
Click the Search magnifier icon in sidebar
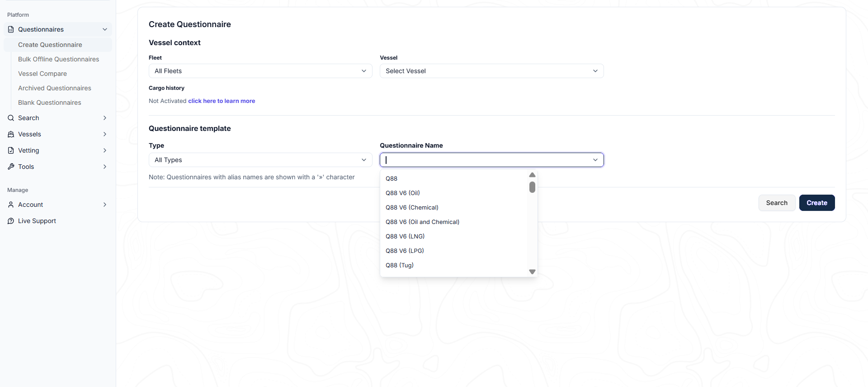click(x=11, y=118)
